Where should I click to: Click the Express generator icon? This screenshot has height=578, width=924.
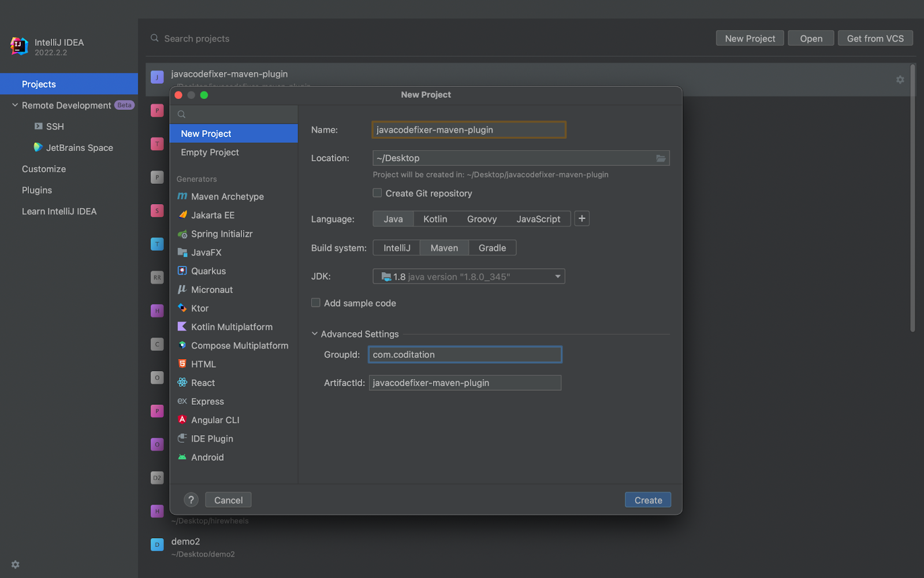click(x=182, y=401)
